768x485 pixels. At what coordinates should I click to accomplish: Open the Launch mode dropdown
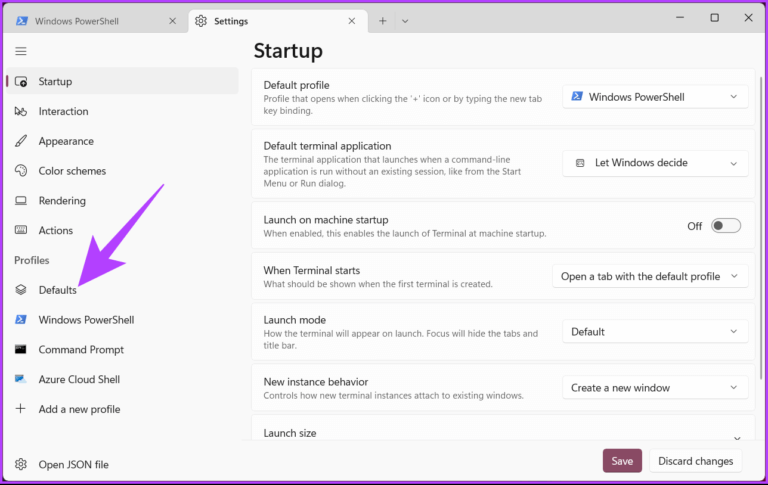[655, 332]
